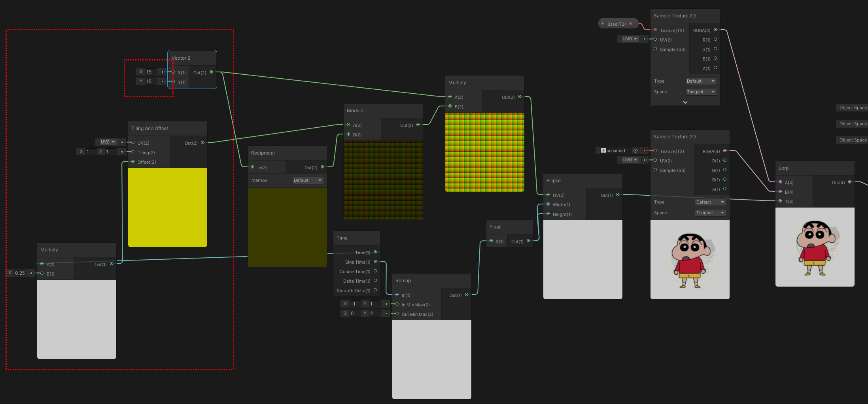Click the Modulo node Out(2) port

pyautogui.click(x=418, y=125)
